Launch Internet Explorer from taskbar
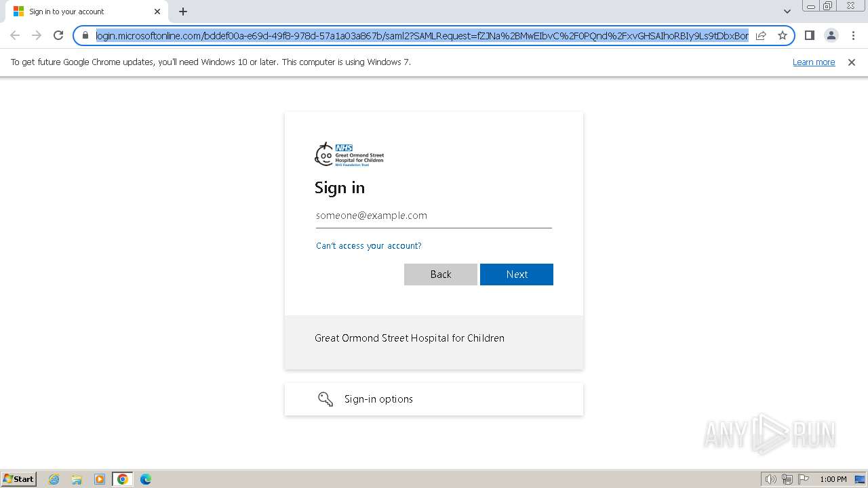The image size is (868, 488). click(54, 479)
